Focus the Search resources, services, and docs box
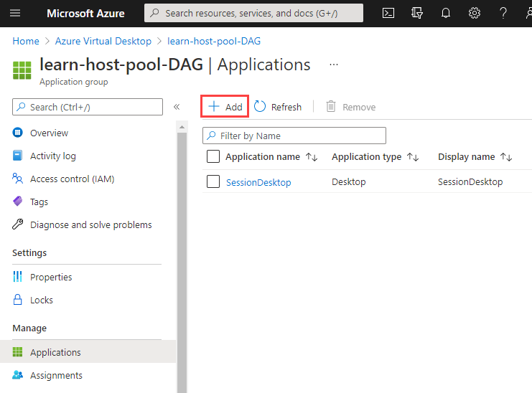Screen dimensions: 532x393 (253, 13)
